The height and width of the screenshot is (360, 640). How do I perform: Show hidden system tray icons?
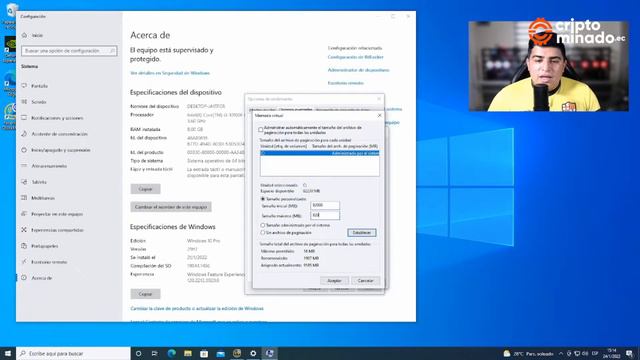point(561,353)
